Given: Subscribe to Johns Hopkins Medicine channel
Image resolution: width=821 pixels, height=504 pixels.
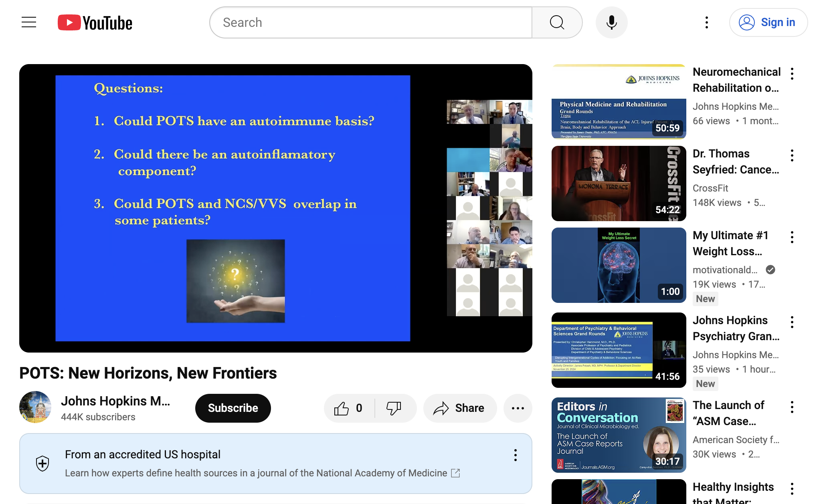Looking at the screenshot, I should (x=233, y=408).
